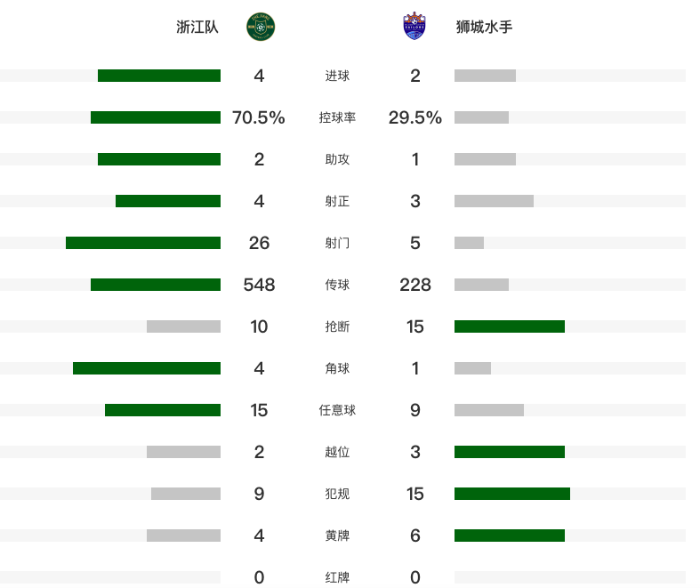Image resolution: width=700 pixels, height=588 pixels.
Task: Click the 任意球 free kicks label
Action: tap(337, 410)
